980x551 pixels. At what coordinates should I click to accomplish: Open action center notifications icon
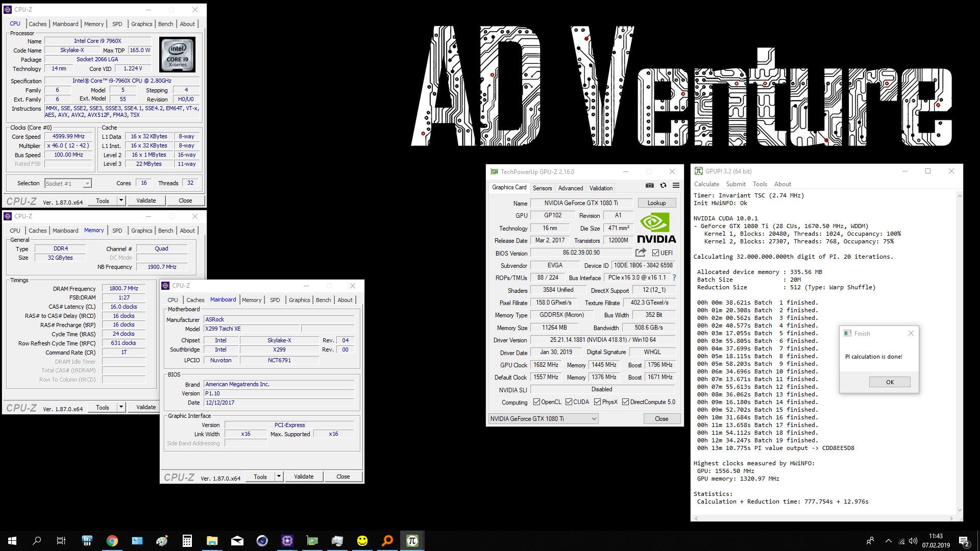point(964,541)
